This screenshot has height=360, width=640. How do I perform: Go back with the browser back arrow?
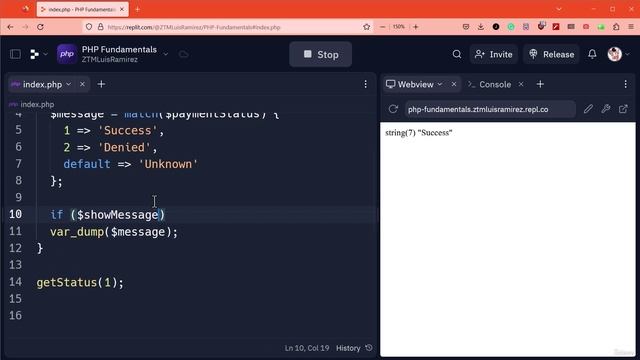coord(11,27)
